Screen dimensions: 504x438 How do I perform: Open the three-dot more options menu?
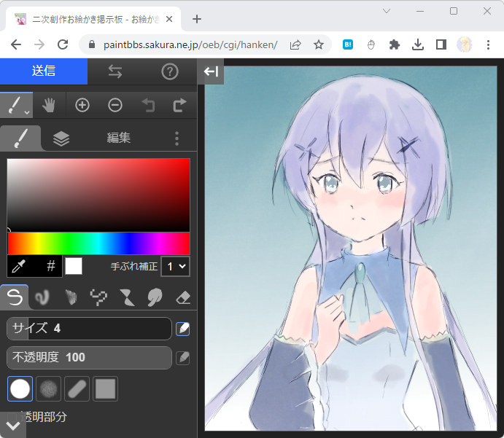click(x=177, y=138)
